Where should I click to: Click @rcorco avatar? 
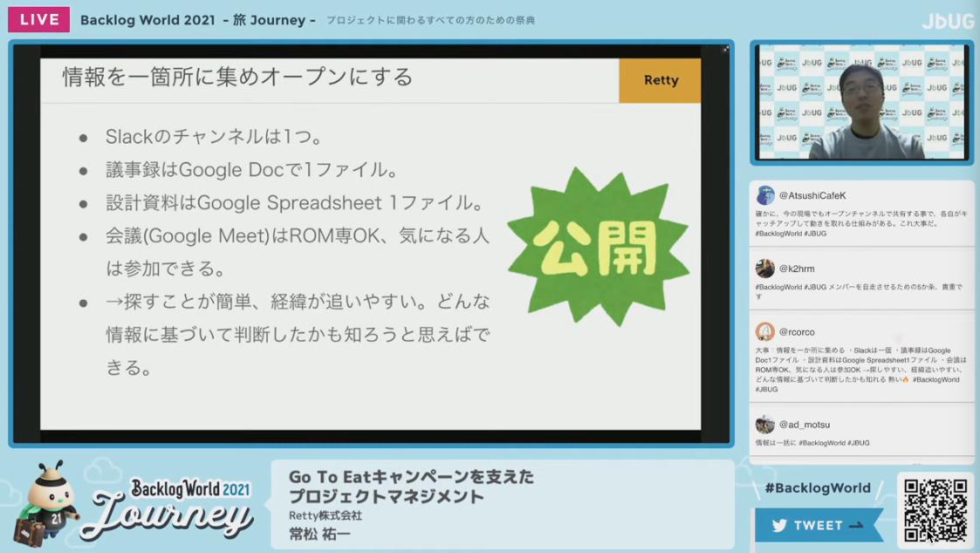(x=765, y=331)
